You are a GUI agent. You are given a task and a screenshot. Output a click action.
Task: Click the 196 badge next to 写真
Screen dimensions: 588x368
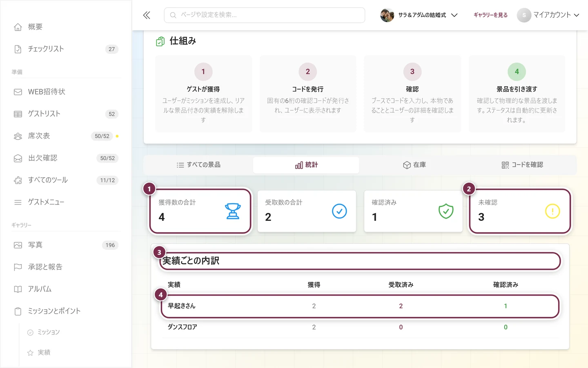[110, 245]
